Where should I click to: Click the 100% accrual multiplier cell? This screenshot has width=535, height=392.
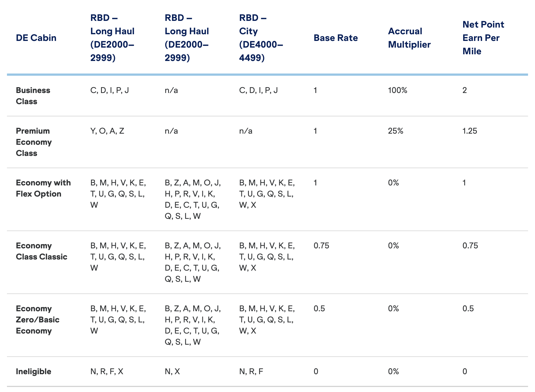coord(397,90)
